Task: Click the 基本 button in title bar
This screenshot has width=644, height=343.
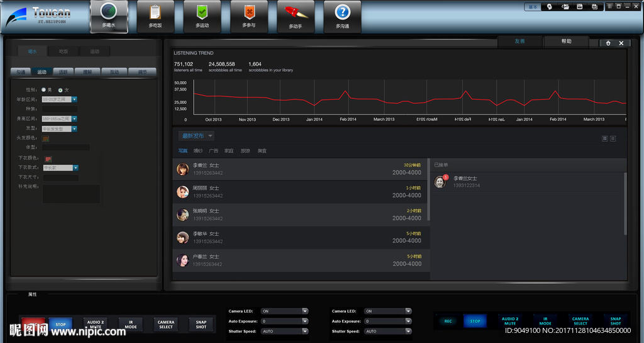Action: [533, 7]
